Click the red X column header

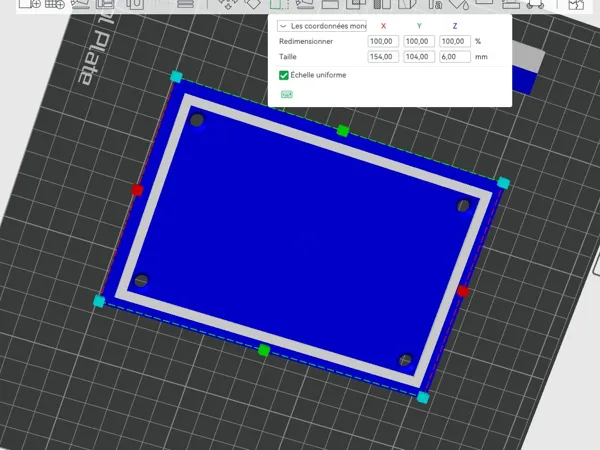[x=383, y=26]
